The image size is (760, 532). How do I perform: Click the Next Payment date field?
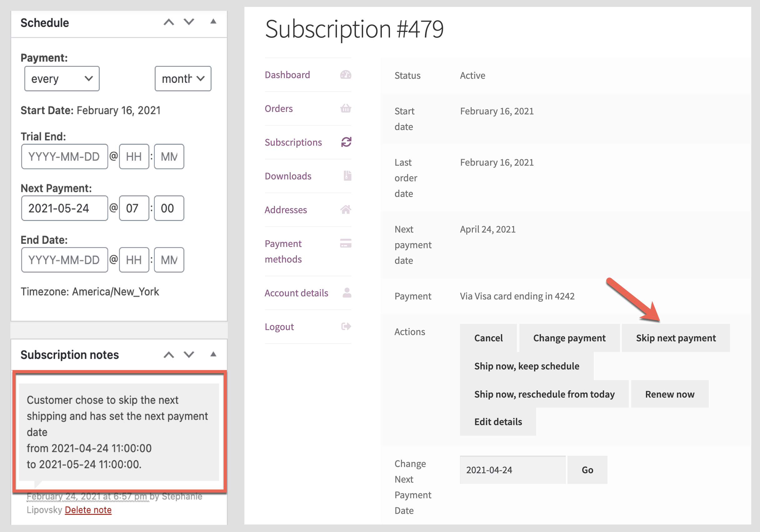pyautogui.click(x=65, y=208)
